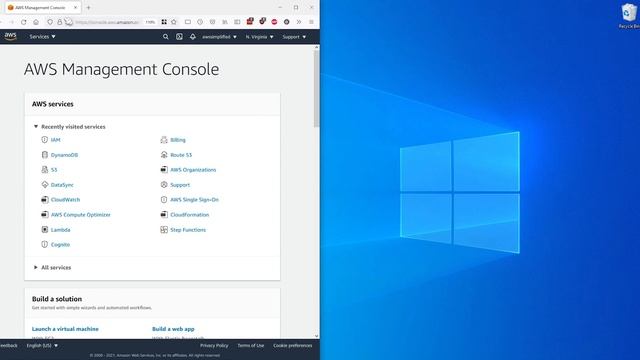Click the Cognito service icon
640x360 pixels.
coord(44,244)
